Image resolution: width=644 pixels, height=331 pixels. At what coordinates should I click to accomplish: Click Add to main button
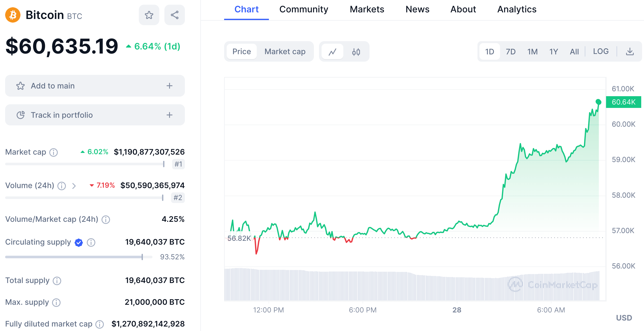click(95, 86)
